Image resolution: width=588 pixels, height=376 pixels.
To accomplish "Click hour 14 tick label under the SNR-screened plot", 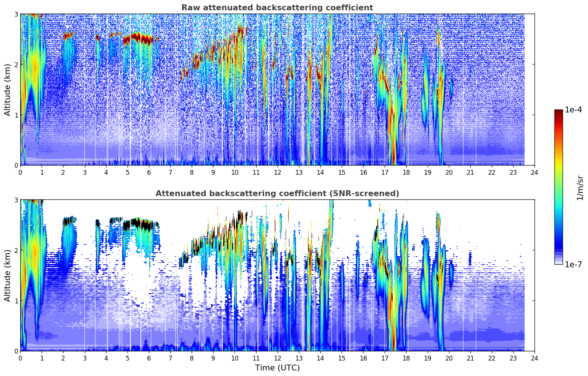I will click(x=320, y=358).
